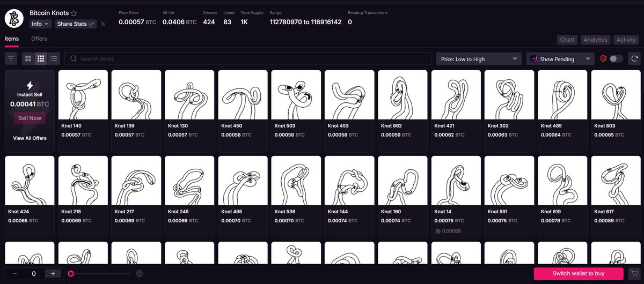644x284 pixels.
Task: Toggle the switch next to the shield
Action: point(616,58)
